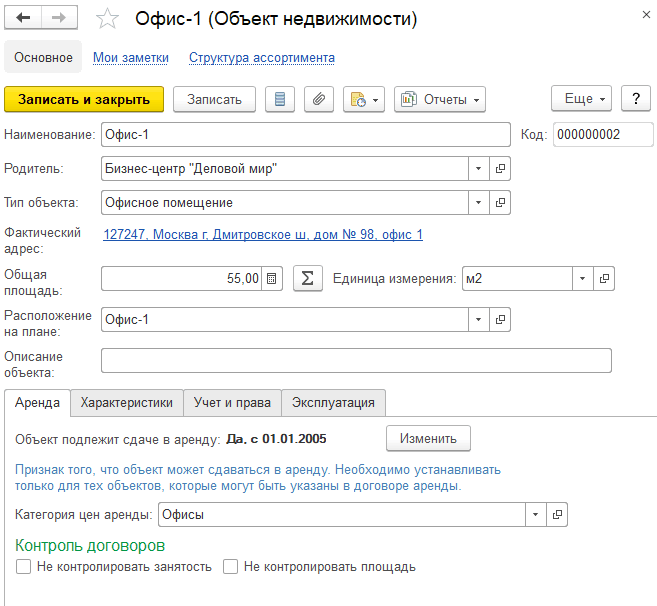Open Категория цен аренды record icon
The width and height of the screenshot is (657, 606).
(557, 514)
